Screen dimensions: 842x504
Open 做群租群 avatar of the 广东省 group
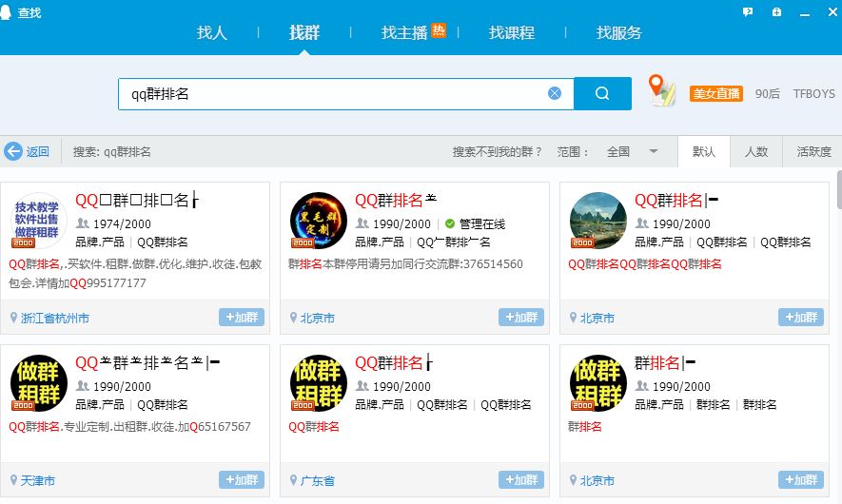point(319,382)
